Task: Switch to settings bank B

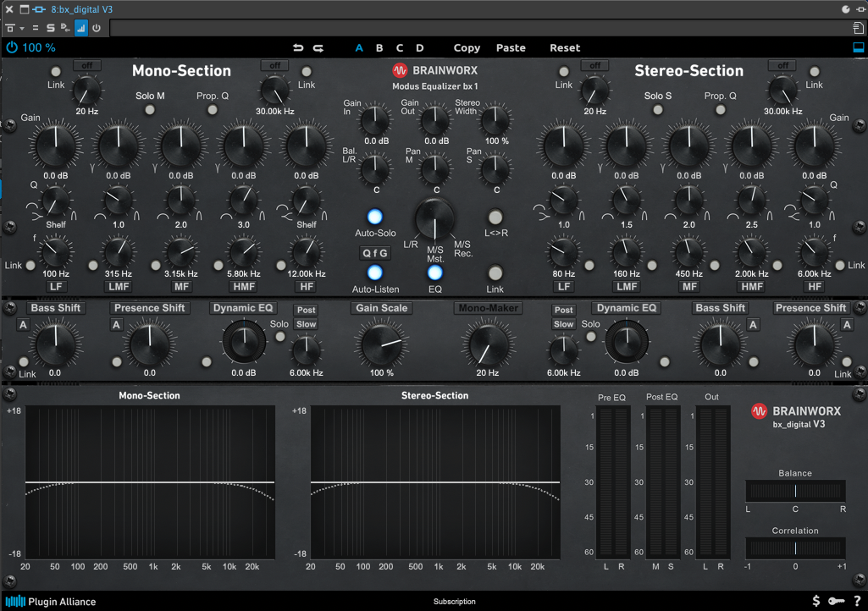Action: coord(379,48)
